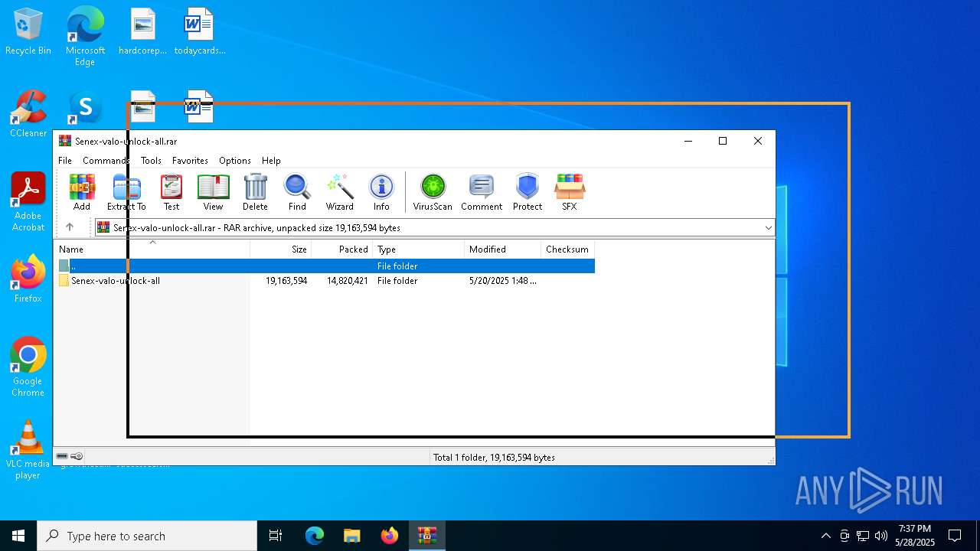Viewport: 980px width, 551px height.
Task: Open the hardcorep image file on desktop
Action: pos(143,31)
